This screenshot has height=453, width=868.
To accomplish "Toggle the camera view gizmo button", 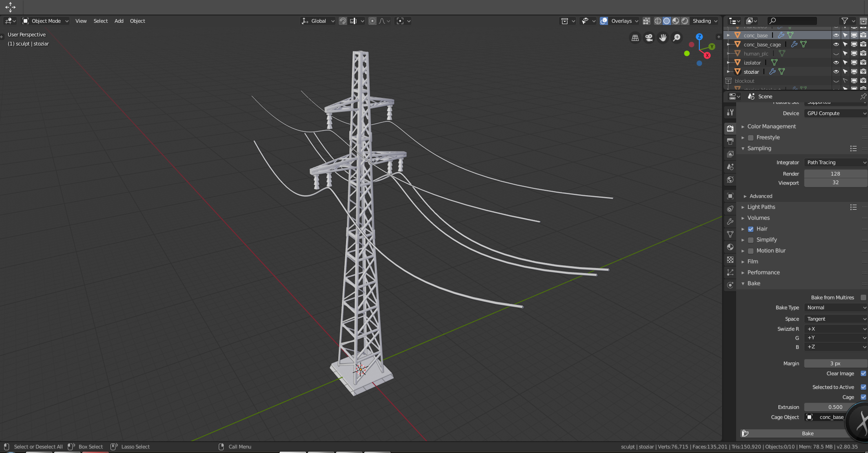I will 649,38.
